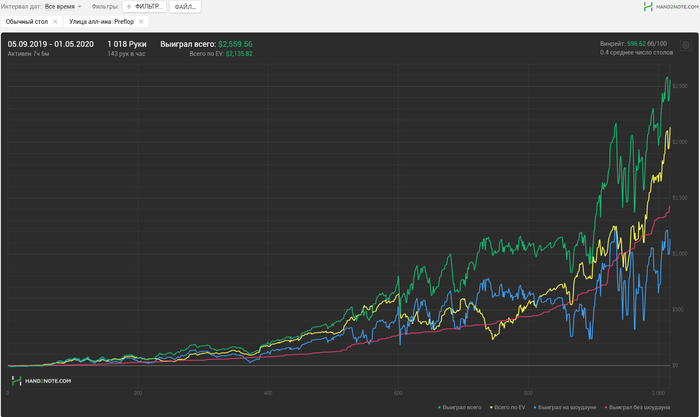This screenshot has width=700, height=417.
Task: Click the winrate value '596.62'
Action: (x=636, y=43)
